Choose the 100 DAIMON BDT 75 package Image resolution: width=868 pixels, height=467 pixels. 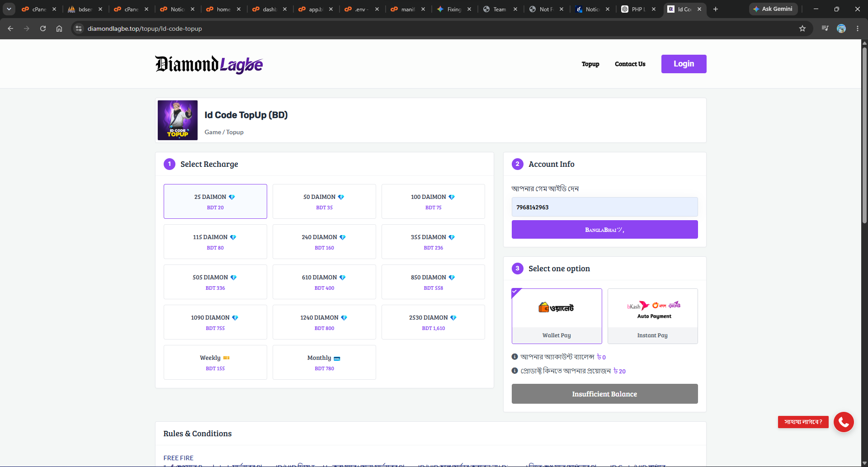[433, 201]
